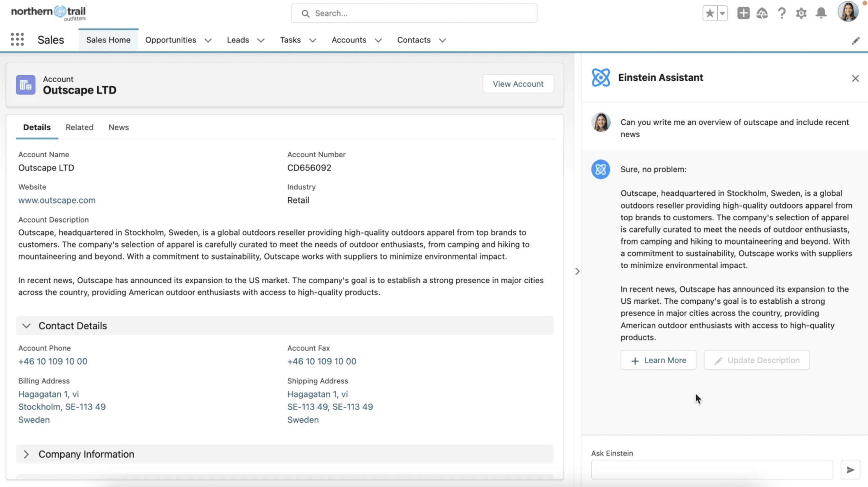Click the pencil icon to edit navigation
The image size is (868, 487).
coord(856,41)
